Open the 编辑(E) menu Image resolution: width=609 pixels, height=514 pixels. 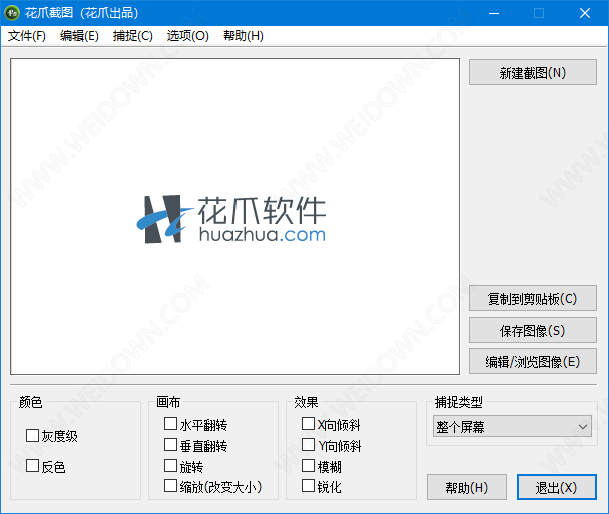coord(79,36)
